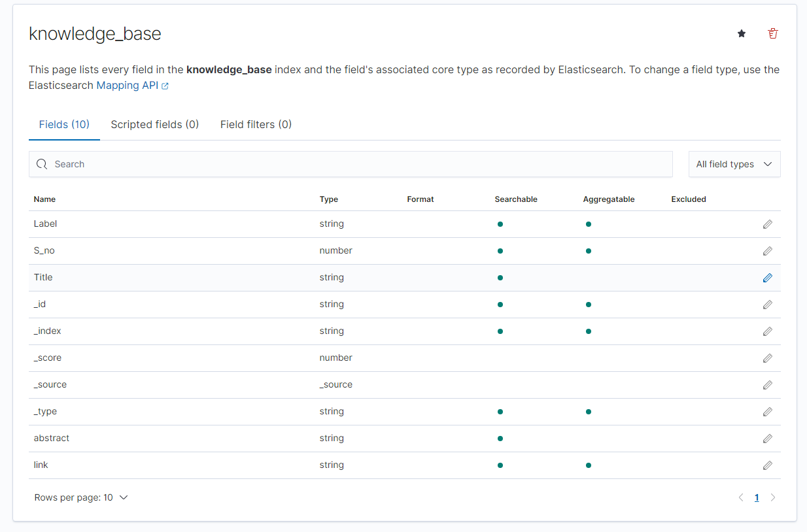Image resolution: width=807 pixels, height=532 pixels.
Task: Go to page 1 of results
Action: (757, 497)
